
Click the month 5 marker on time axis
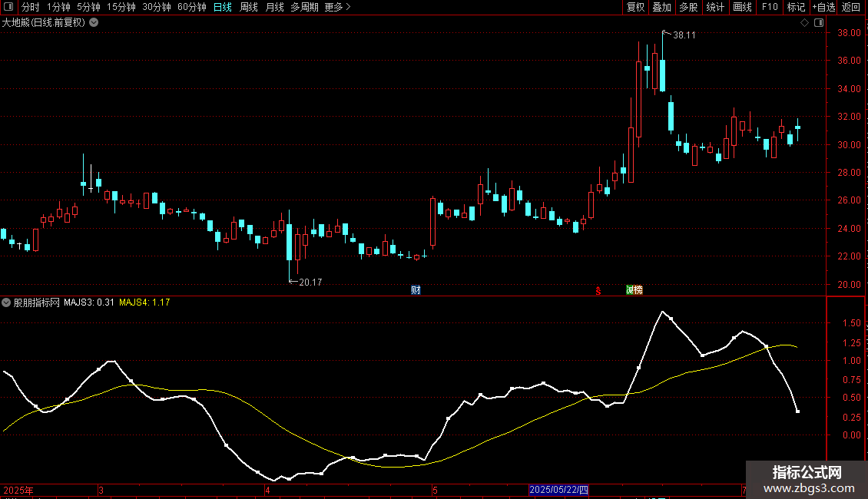[435, 490]
